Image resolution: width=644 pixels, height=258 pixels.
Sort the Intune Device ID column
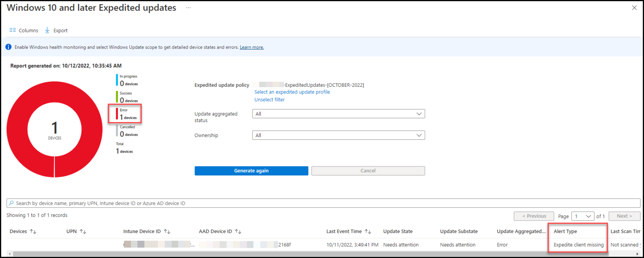167,231
